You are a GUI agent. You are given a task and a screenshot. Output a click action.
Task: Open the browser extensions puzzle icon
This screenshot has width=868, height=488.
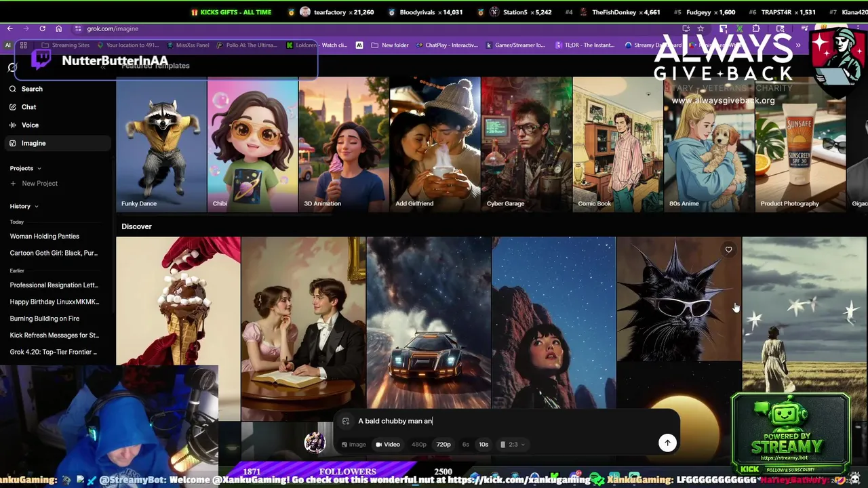click(x=756, y=28)
